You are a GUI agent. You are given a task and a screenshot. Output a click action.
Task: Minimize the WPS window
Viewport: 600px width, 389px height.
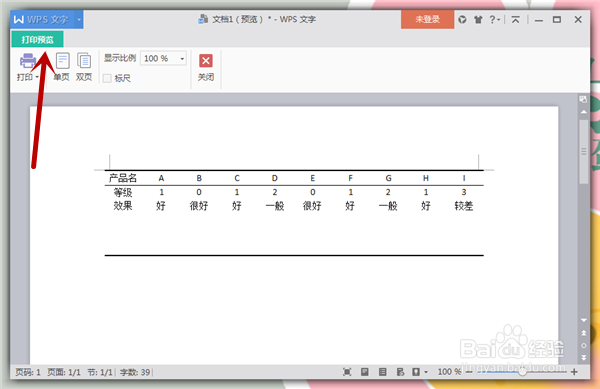click(x=539, y=20)
